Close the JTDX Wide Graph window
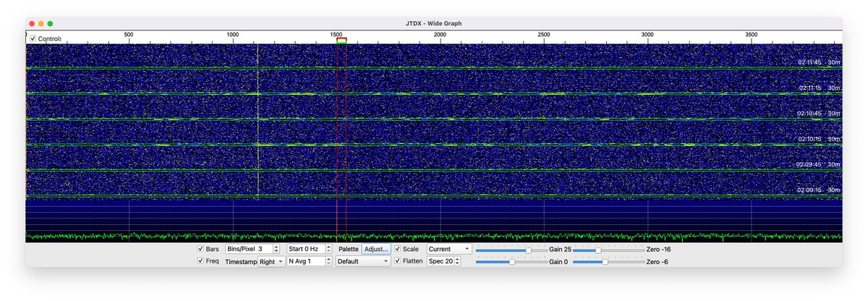Screen dimensions: 868x301 coord(32,23)
